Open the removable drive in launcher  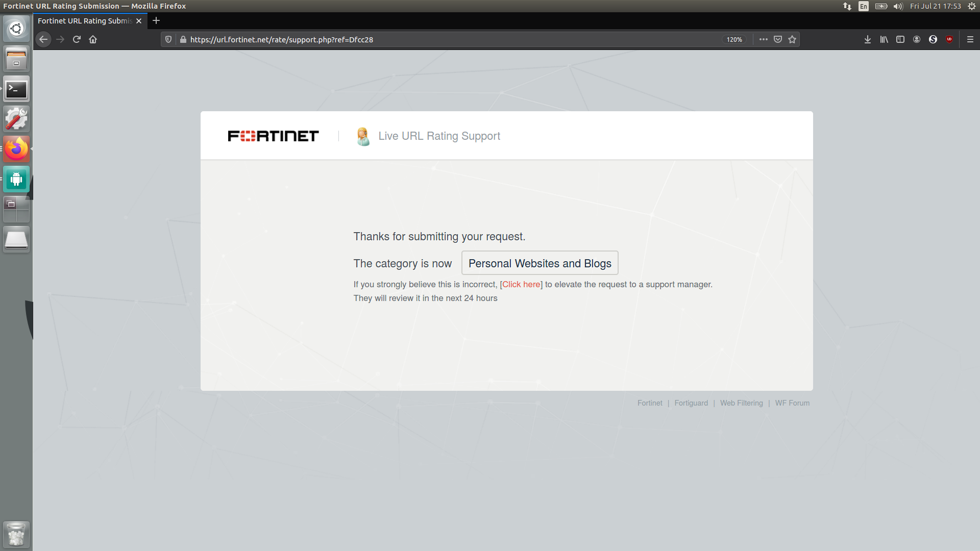[16, 239]
